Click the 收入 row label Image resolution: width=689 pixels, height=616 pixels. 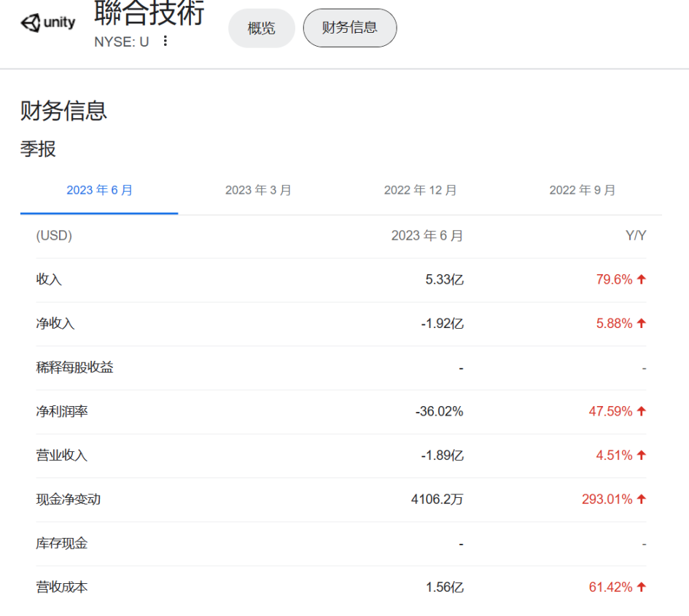point(49,279)
